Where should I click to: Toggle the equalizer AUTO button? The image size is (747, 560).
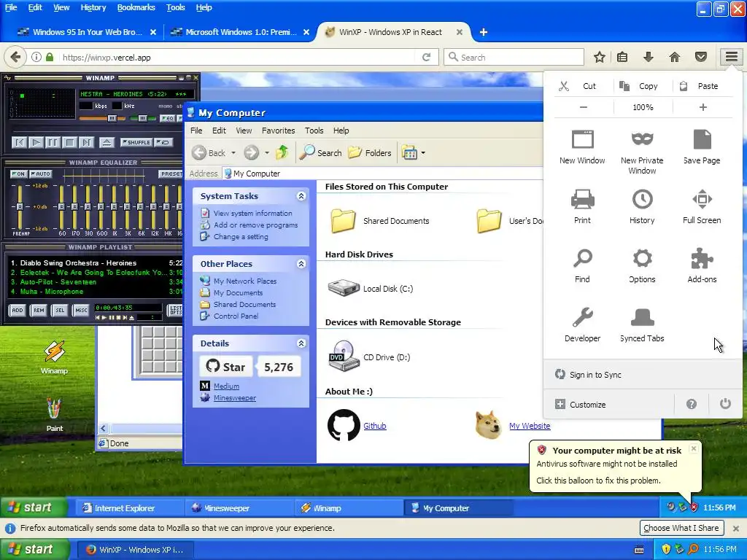click(41, 174)
